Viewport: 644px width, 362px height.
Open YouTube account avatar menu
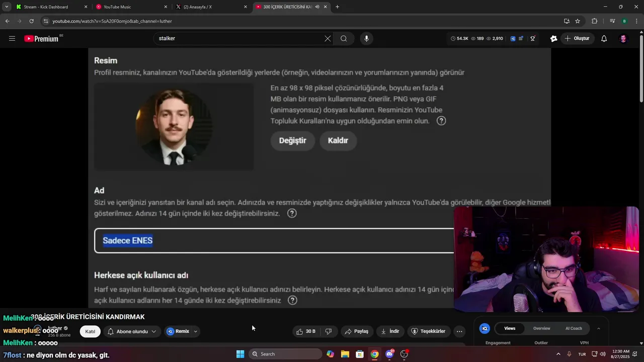coord(623,38)
